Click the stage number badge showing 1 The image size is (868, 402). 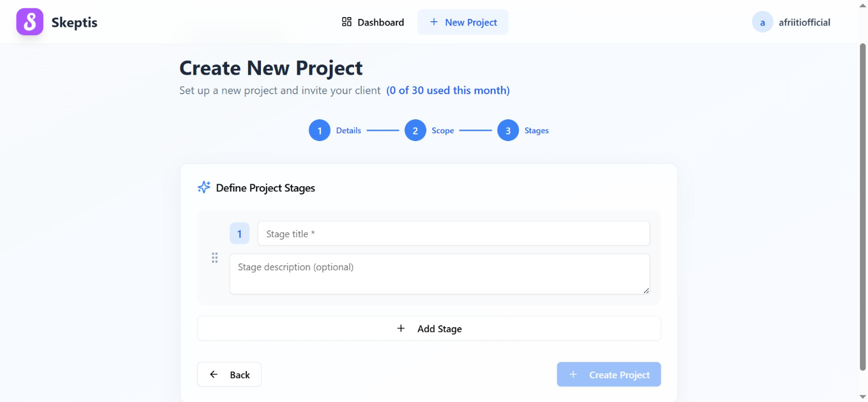(239, 233)
